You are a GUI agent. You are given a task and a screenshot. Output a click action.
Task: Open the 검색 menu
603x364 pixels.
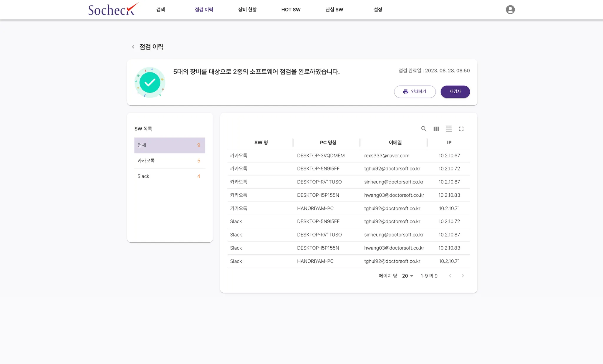coord(160,9)
